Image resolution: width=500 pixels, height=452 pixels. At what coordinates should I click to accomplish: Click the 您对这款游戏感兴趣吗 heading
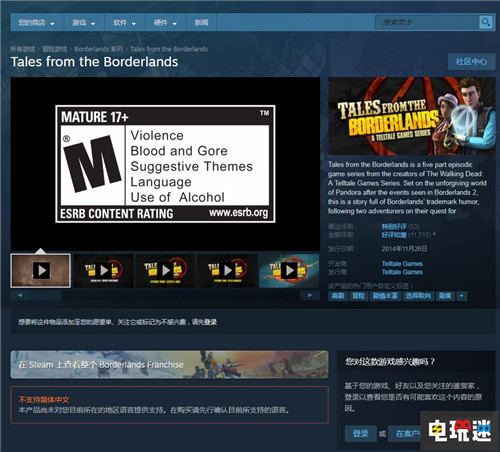[390, 362]
